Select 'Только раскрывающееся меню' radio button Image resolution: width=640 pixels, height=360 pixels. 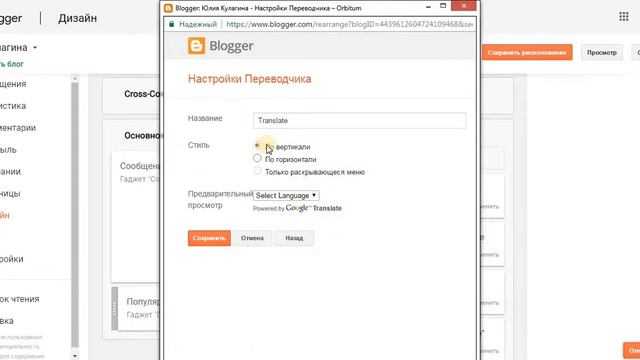tap(257, 171)
